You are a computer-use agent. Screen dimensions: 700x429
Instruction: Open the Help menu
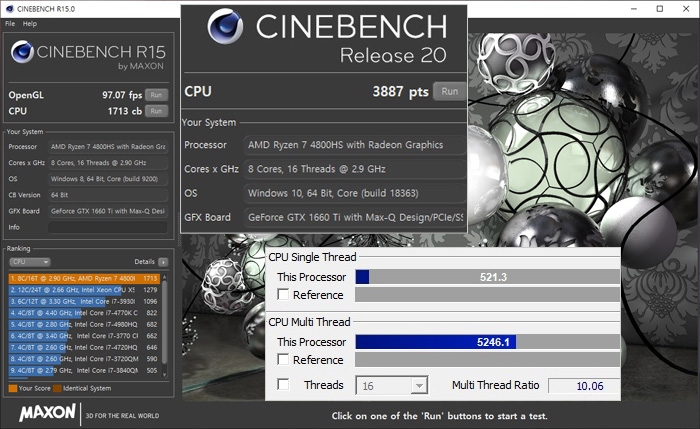click(x=30, y=24)
